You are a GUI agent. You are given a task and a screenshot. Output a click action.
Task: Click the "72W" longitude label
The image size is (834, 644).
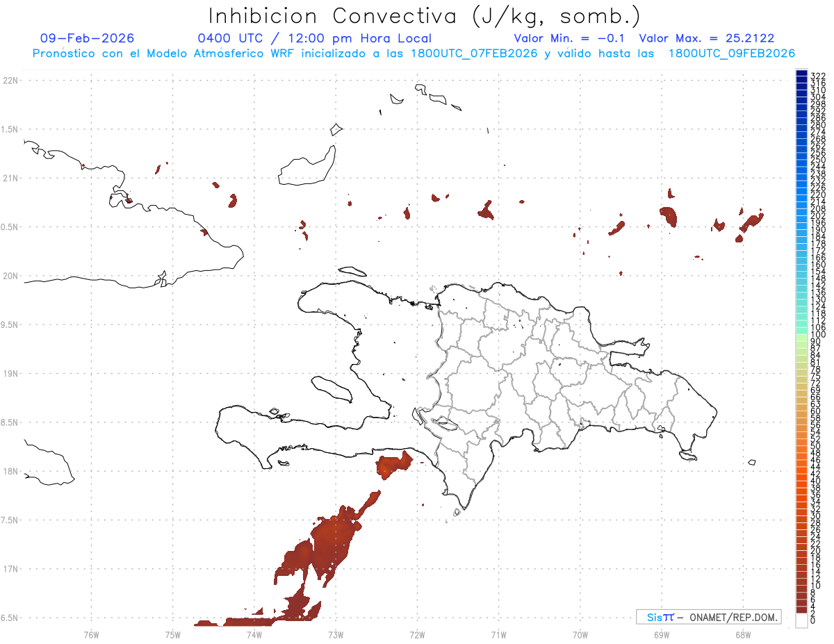tap(417, 635)
